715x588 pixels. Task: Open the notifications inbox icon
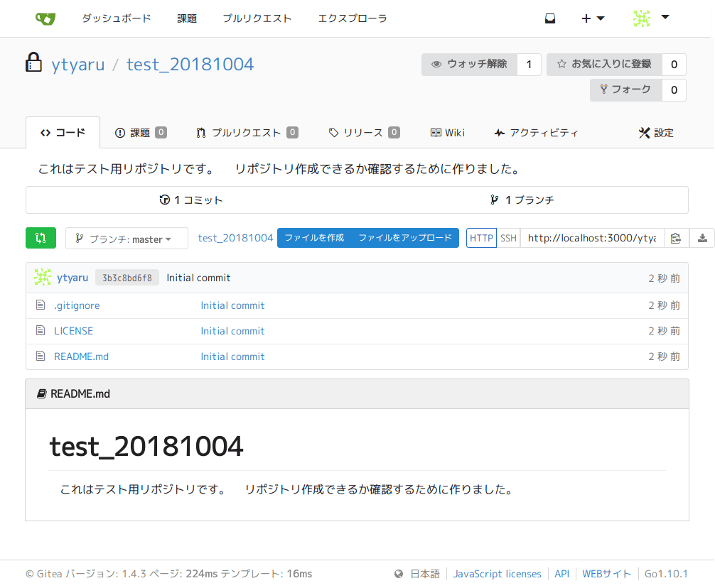pos(549,18)
